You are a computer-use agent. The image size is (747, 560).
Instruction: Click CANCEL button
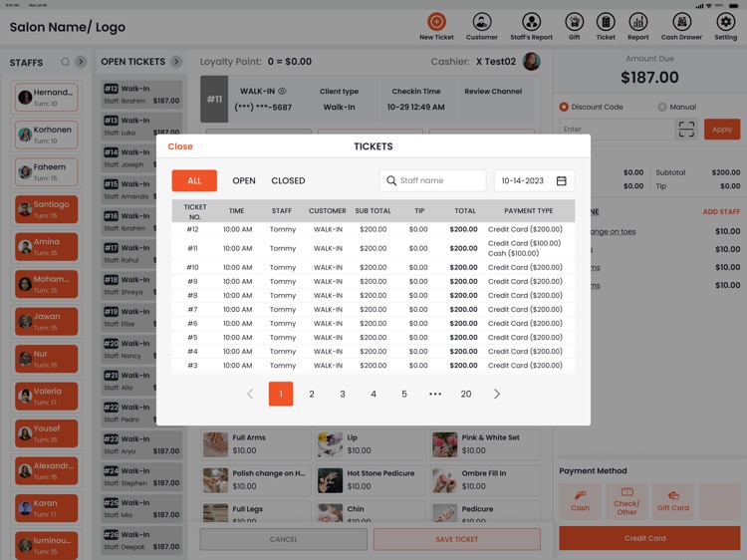284,539
